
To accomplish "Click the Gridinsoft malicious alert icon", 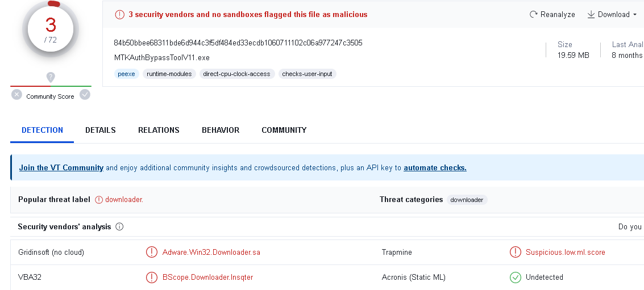I will (x=151, y=252).
